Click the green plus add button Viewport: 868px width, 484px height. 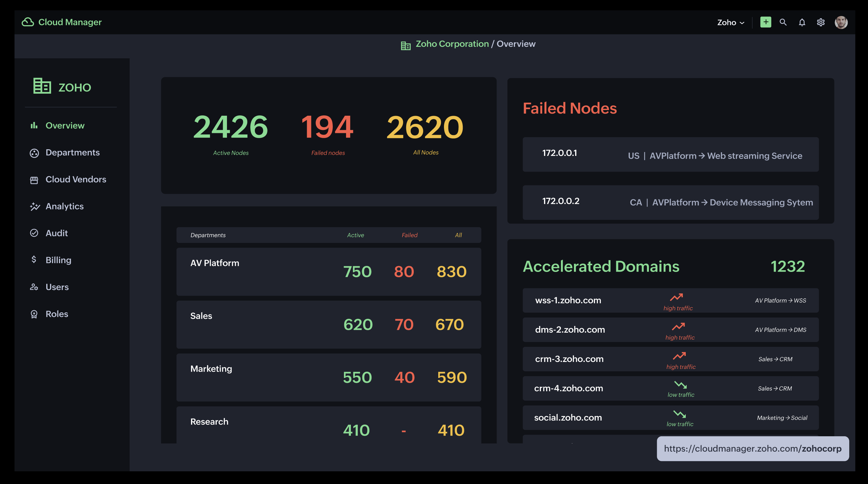point(766,22)
